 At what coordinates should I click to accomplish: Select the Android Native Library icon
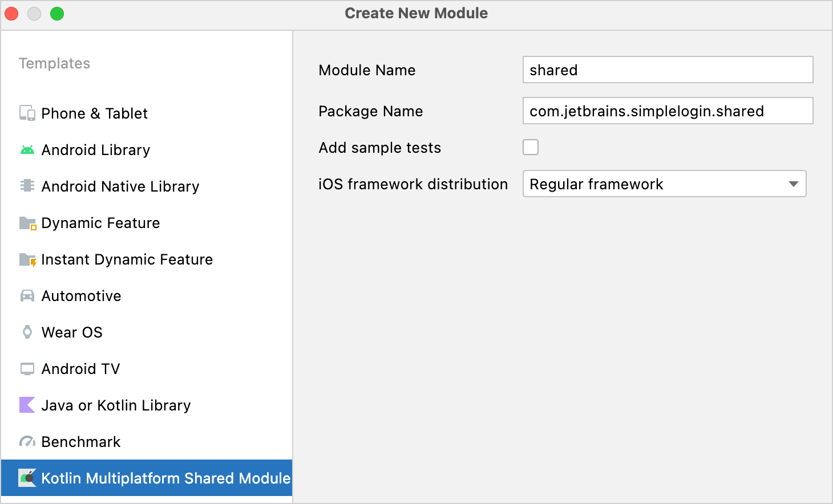tap(26, 186)
